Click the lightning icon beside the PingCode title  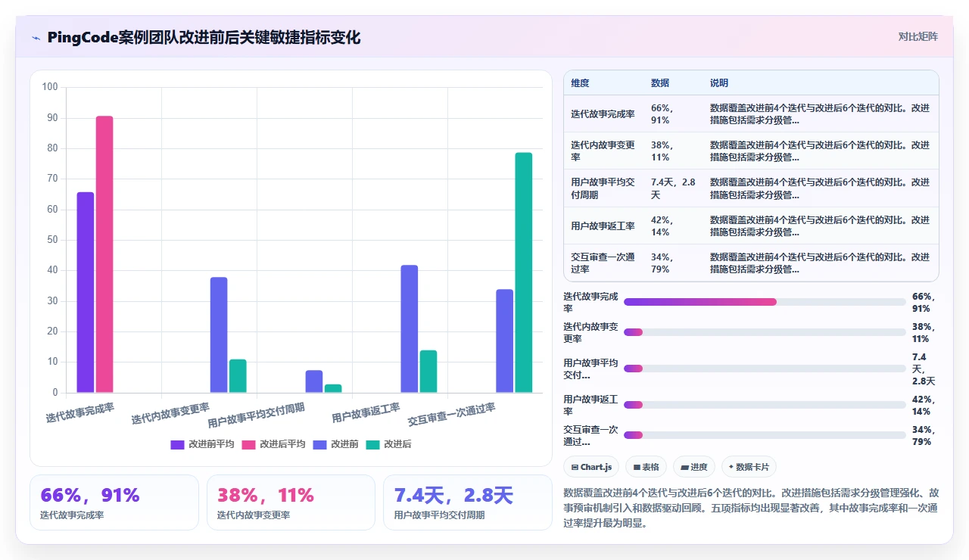pos(36,37)
